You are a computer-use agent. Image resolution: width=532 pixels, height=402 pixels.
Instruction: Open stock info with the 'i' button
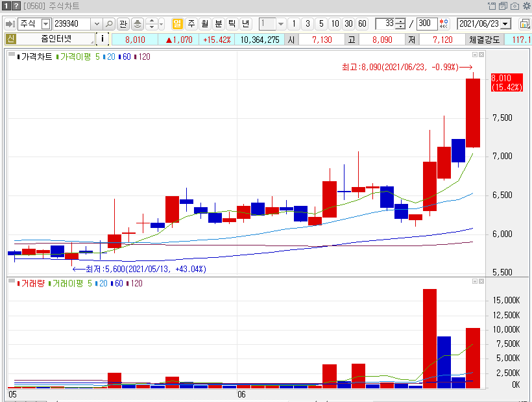click(103, 39)
